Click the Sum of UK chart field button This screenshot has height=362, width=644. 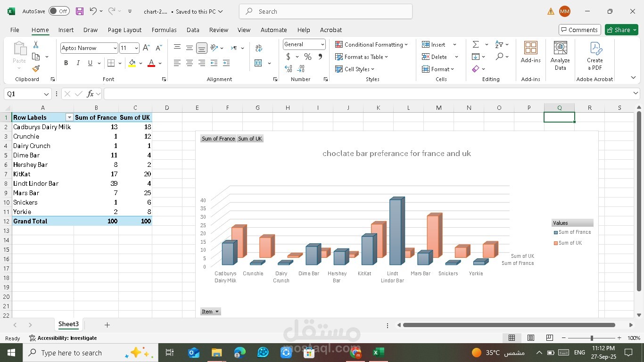pyautogui.click(x=250, y=139)
